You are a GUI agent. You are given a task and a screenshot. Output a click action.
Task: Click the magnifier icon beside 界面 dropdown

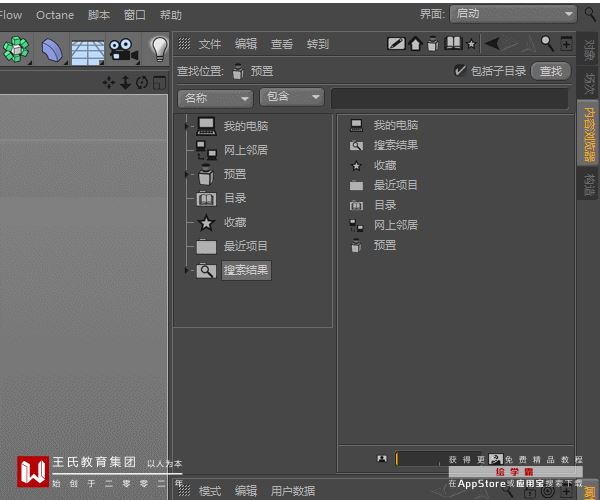(x=591, y=15)
